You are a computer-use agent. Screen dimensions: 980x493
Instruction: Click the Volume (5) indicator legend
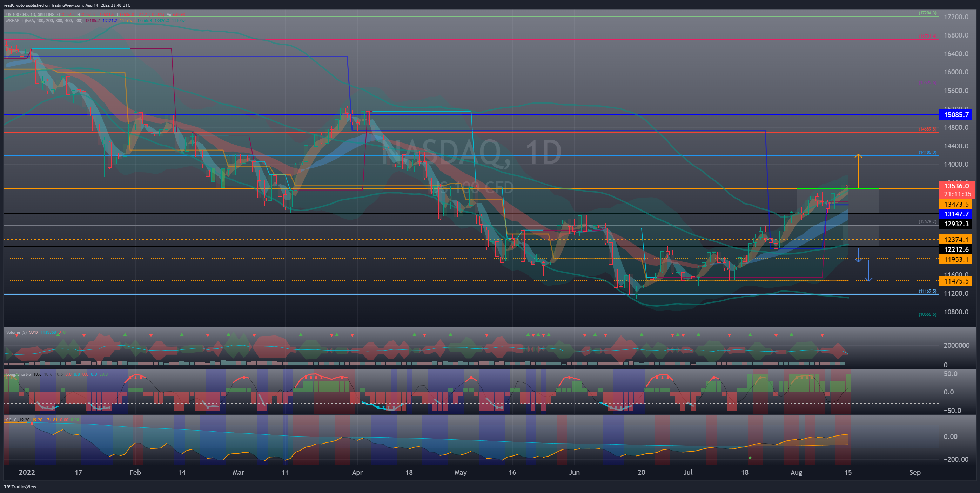click(x=16, y=332)
